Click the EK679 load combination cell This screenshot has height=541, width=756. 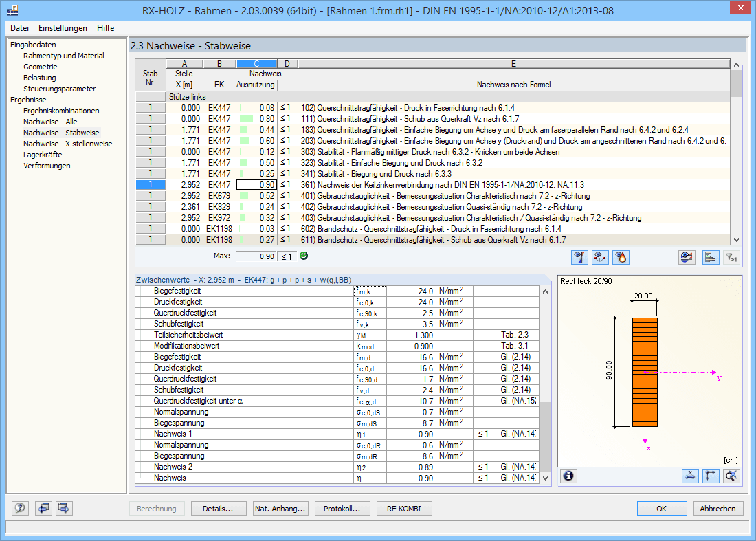tap(219, 196)
